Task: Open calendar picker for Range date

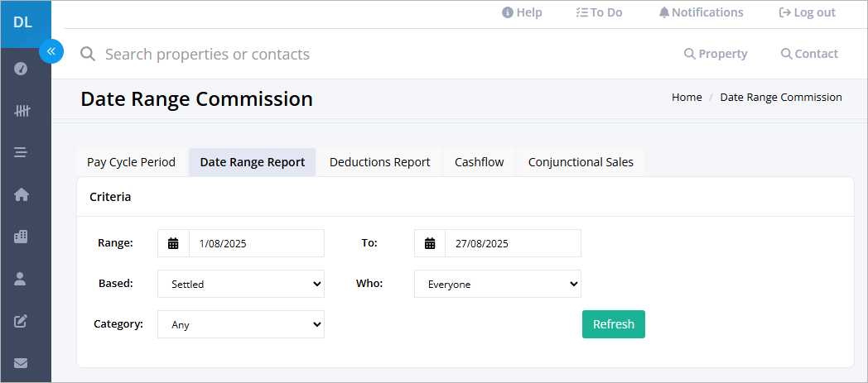Action: [x=173, y=243]
